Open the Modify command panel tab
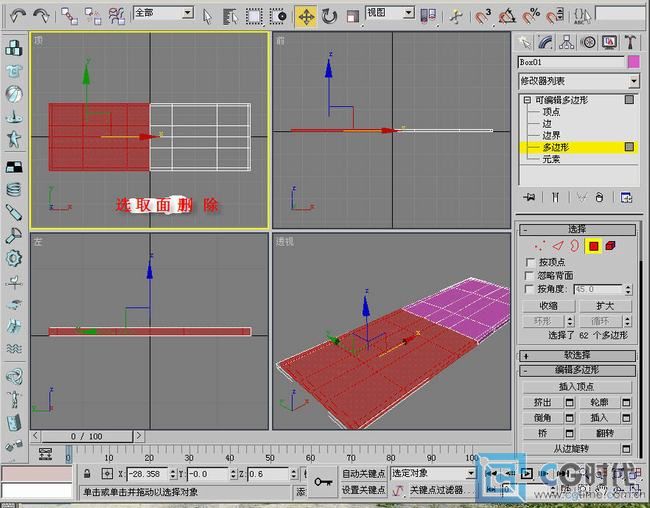Image resolution: width=650 pixels, height=508 pixels. point(546,42)
